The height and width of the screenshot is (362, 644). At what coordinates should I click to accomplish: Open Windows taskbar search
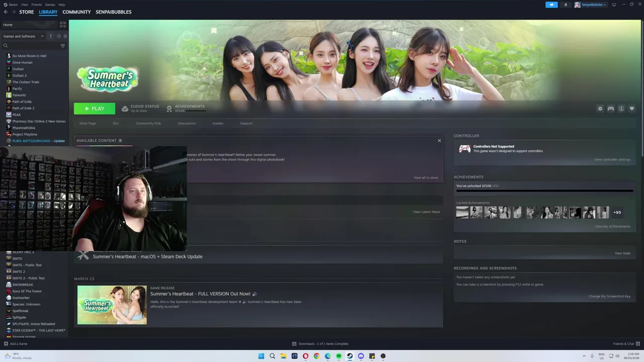[272, 356]
